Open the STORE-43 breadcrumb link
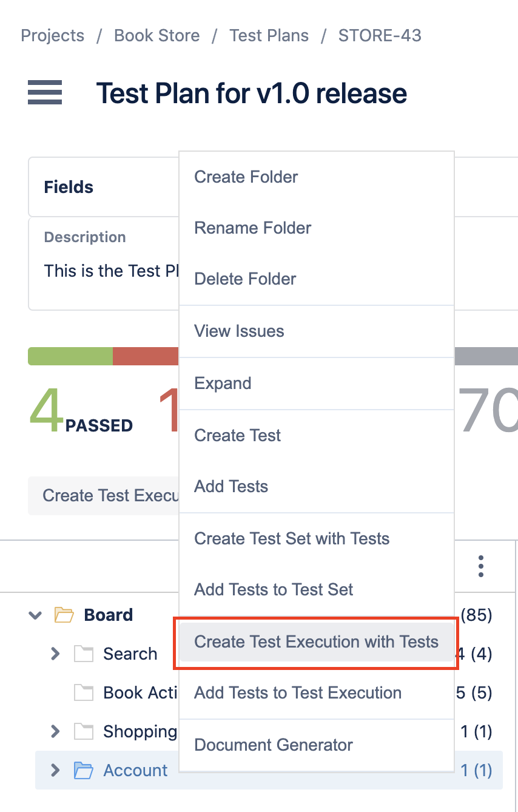 (380, 36)
